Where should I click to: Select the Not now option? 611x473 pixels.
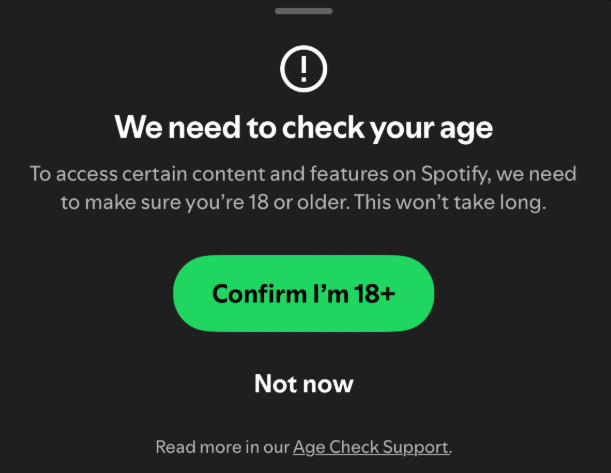303,384
